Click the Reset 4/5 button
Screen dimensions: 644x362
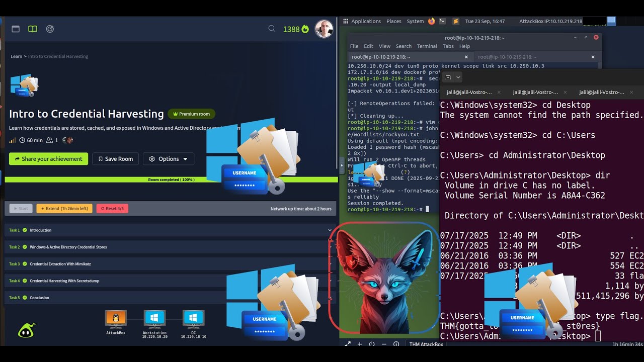click(x=112, y=208)
